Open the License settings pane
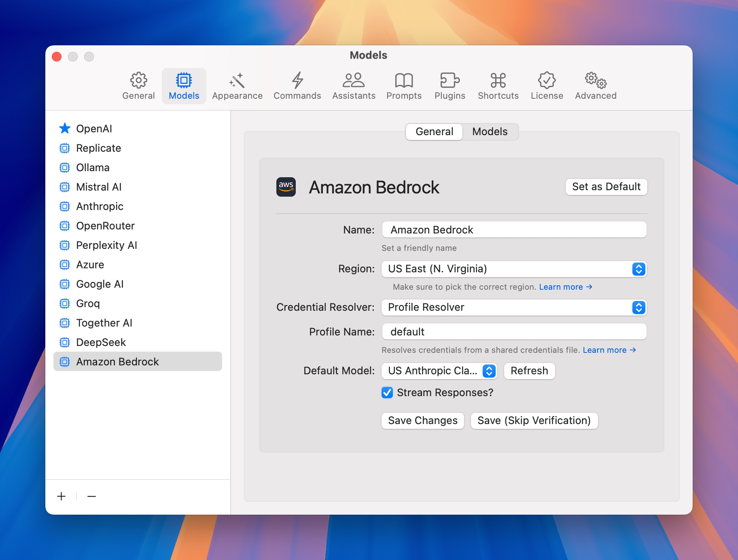Image resolution: width=738 pixels, height=560 pixels. pyautogui.click(x=547, y=86)
